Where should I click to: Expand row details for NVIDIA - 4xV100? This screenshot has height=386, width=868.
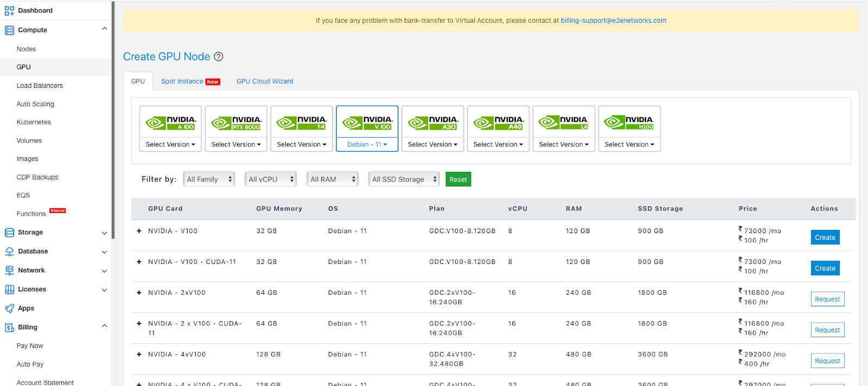139,355
